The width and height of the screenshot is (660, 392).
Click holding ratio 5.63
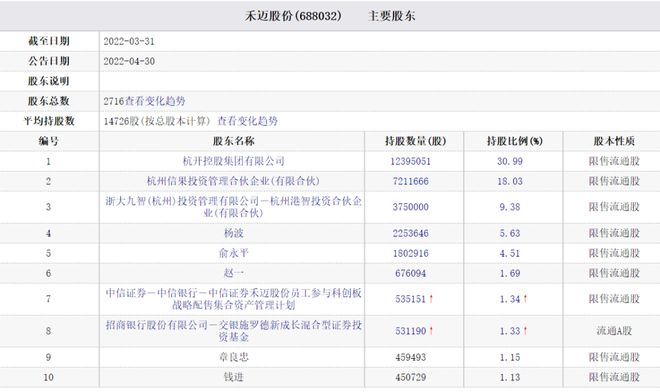point(510,233)
